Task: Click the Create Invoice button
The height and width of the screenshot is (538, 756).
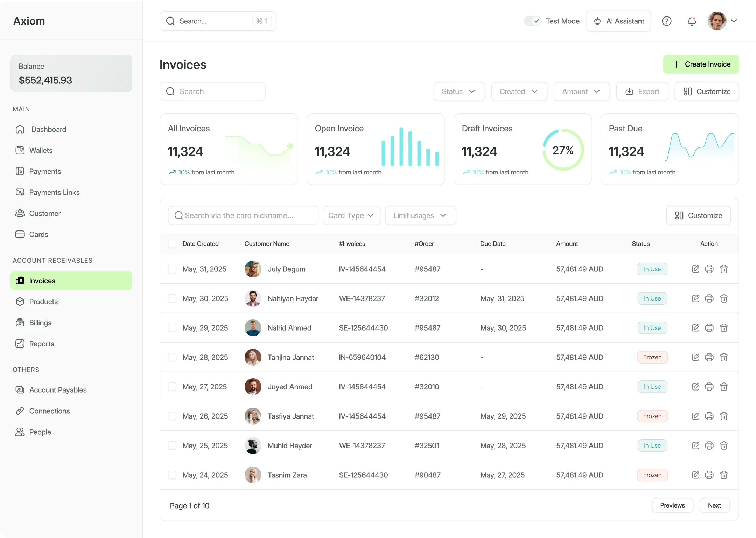Action: (701, 64)
